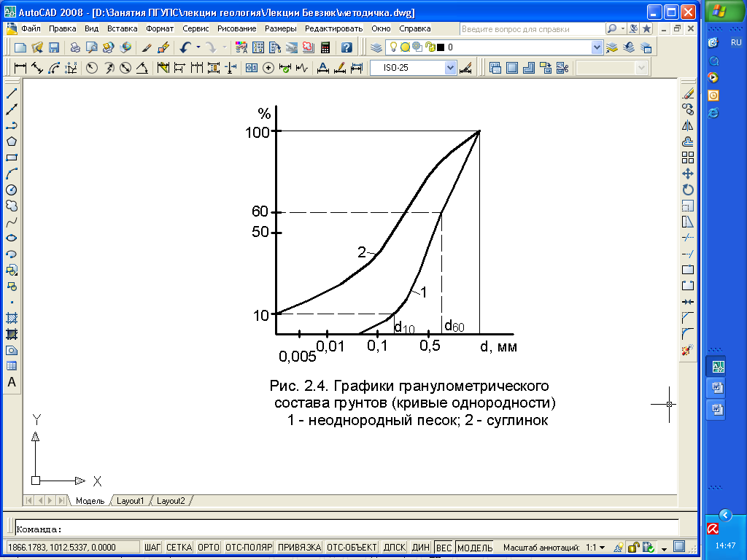Viewport: 747px width, 560px height.
Task: Select the Rectangle draw tool
Action: tap(12, 157)
